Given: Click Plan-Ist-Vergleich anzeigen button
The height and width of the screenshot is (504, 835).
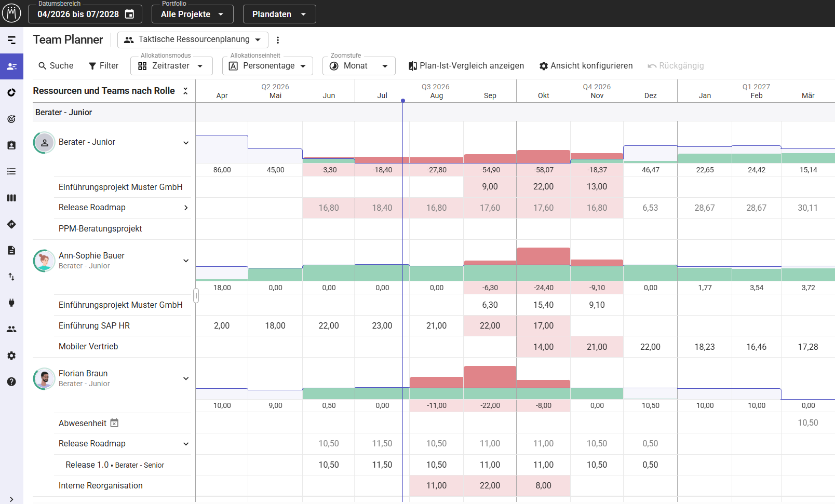Looking at the screenshot, I should coord(466,66).
